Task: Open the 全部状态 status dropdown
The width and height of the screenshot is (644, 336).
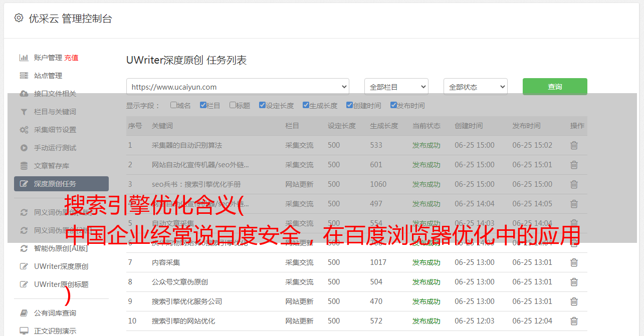Action: point(476,87)
